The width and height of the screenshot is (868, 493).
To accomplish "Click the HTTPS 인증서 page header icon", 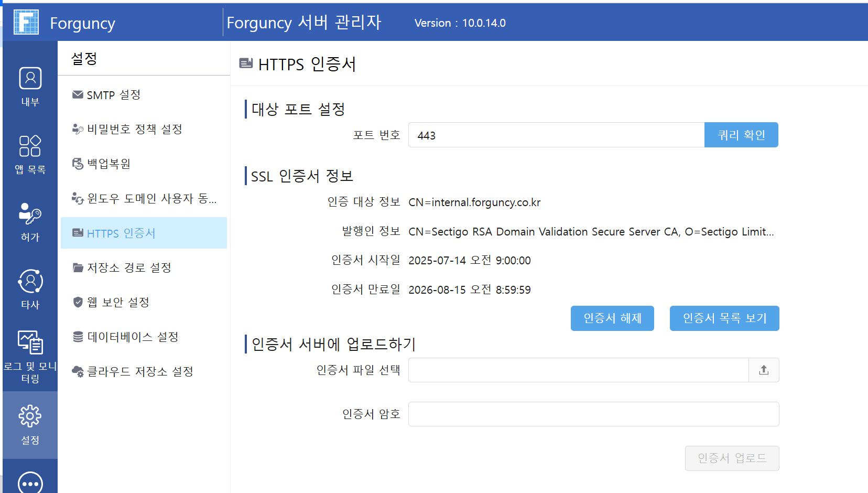I will [x=246, y=63].
